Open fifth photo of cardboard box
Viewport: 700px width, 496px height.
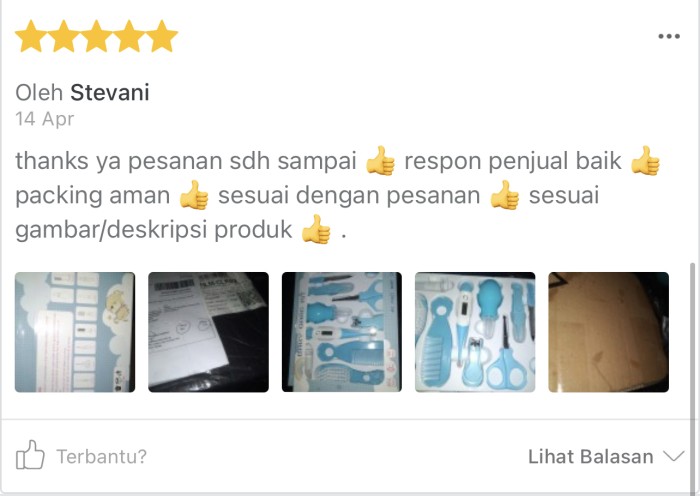(608, 332)
